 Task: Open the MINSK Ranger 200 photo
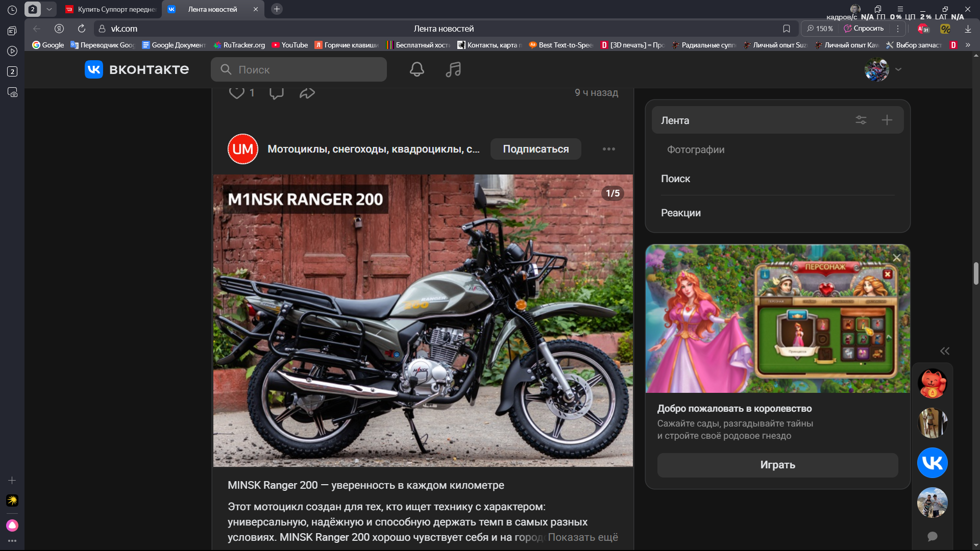click(423, 320)
